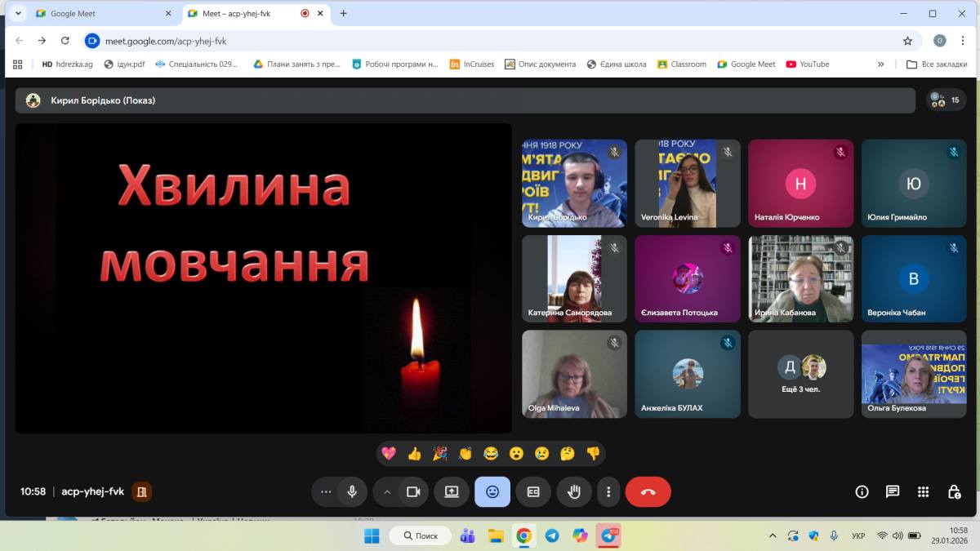This screenshot has width=980, height=551.
Task: Open the activities grid icon
Action: pyautogui.click(x=923, y=491)
